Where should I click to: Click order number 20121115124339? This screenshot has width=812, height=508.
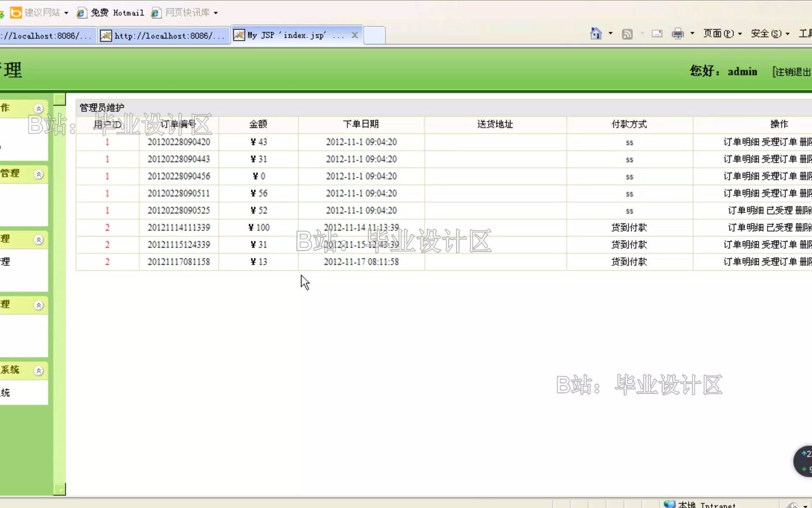click(x=178, y=245)
